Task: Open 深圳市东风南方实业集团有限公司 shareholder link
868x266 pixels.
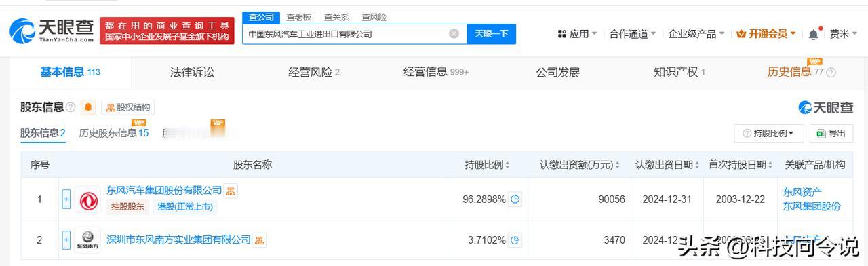Action: [x=178, y=240]
